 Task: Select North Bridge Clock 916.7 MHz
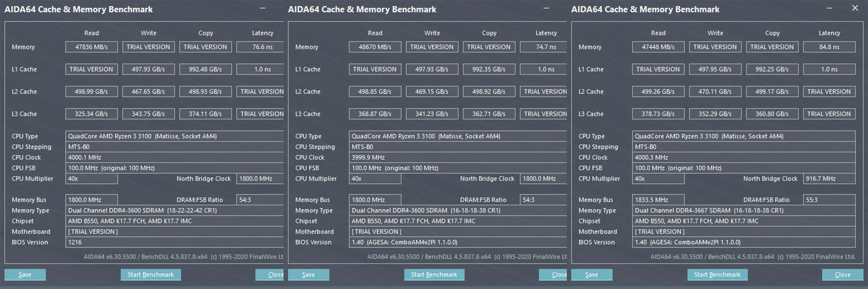coord(829,179)
